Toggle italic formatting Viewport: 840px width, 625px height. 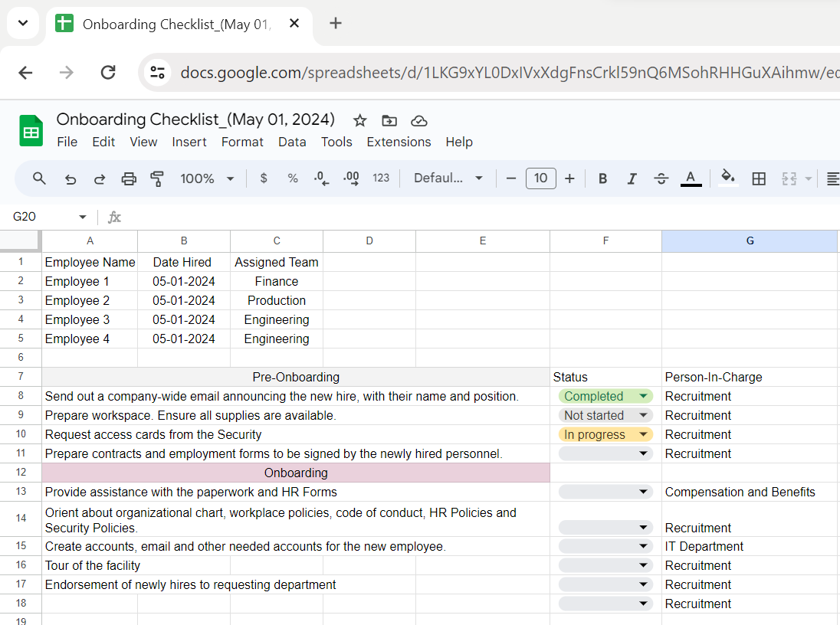632,178
